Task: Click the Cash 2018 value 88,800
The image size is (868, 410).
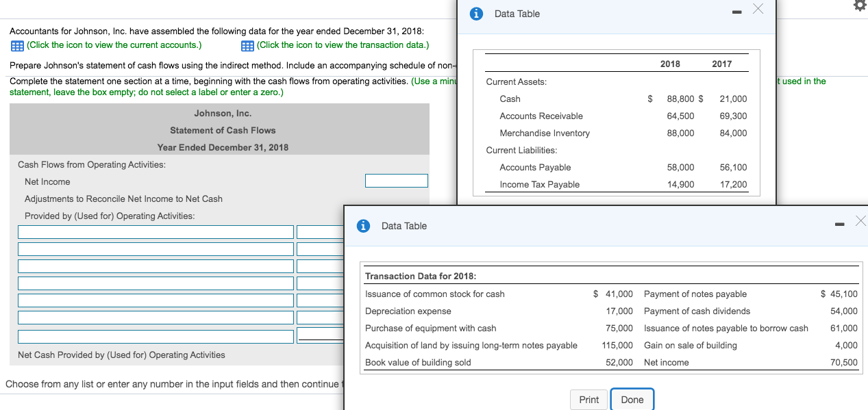Action: coord(680,99)
